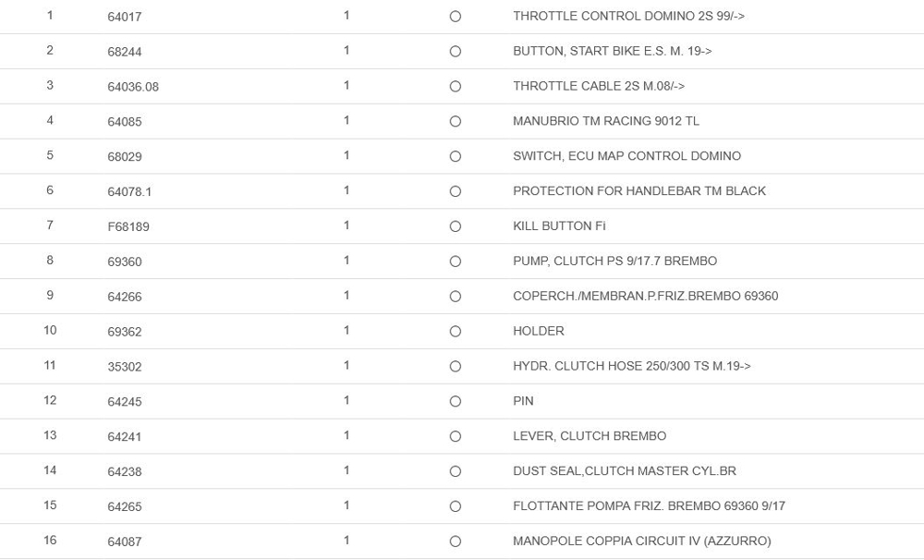
Task: Click part code F68189
Action: click(128, 226)
